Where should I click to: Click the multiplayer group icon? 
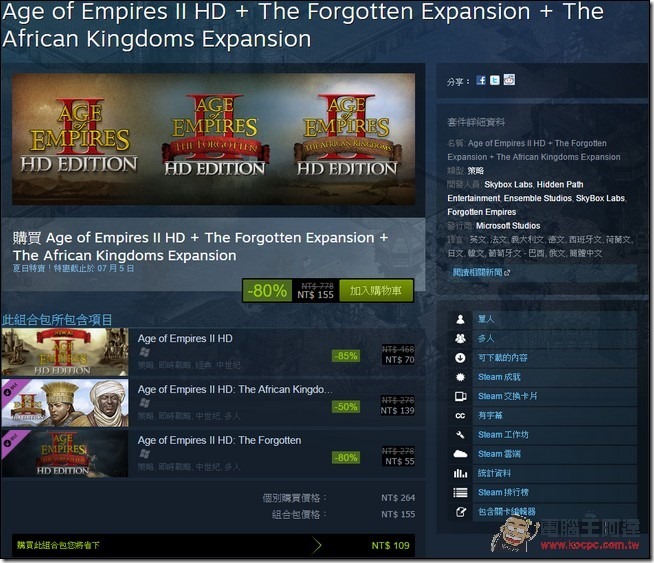(x=460, y=339)
